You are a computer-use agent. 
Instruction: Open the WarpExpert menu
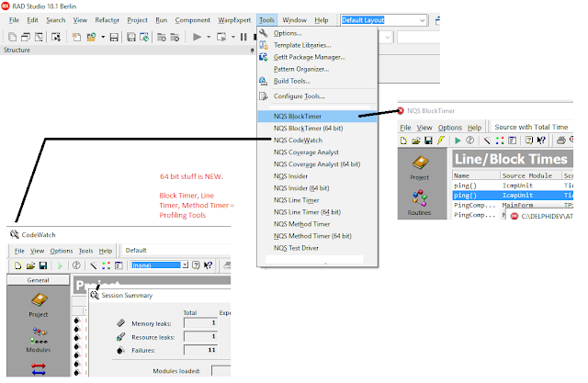234,20
